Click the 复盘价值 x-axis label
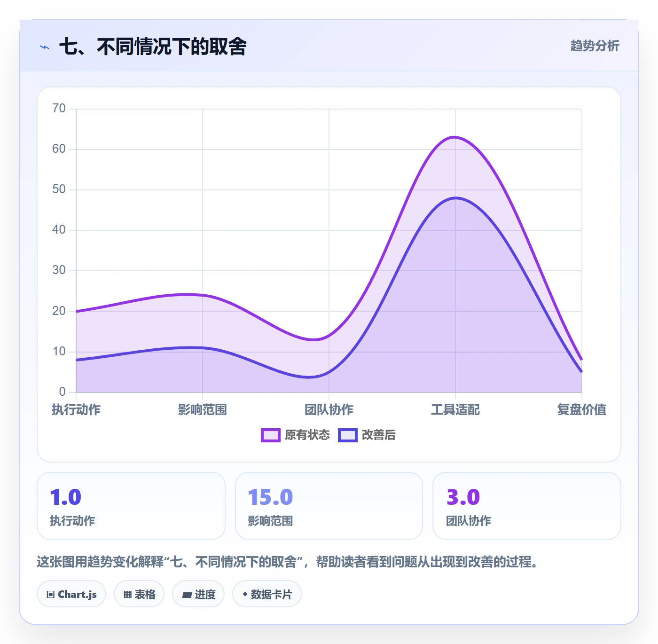The width and height of the screenshot is (658, 644). tap(582, 410)
